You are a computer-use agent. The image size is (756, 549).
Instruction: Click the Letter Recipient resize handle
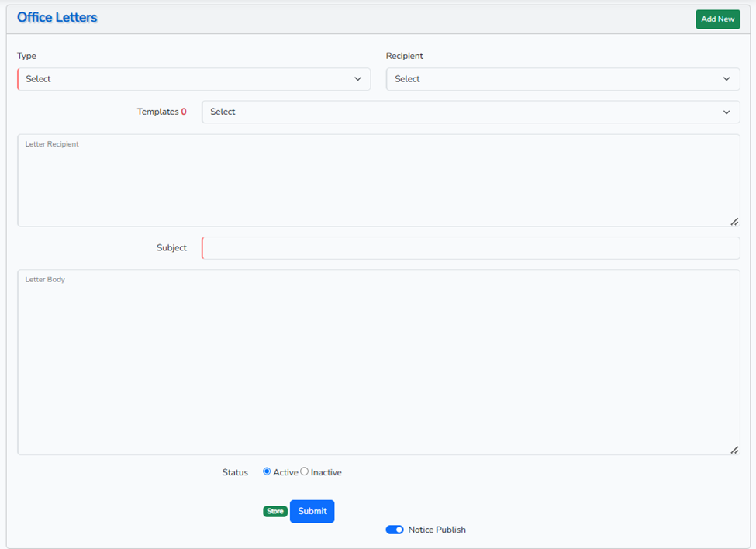click(734, 222)
